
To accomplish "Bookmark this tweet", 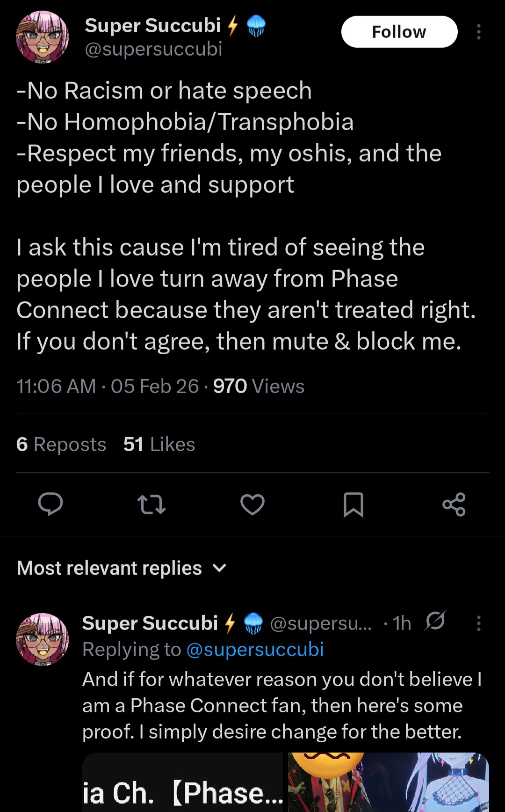I will [353, 505].
